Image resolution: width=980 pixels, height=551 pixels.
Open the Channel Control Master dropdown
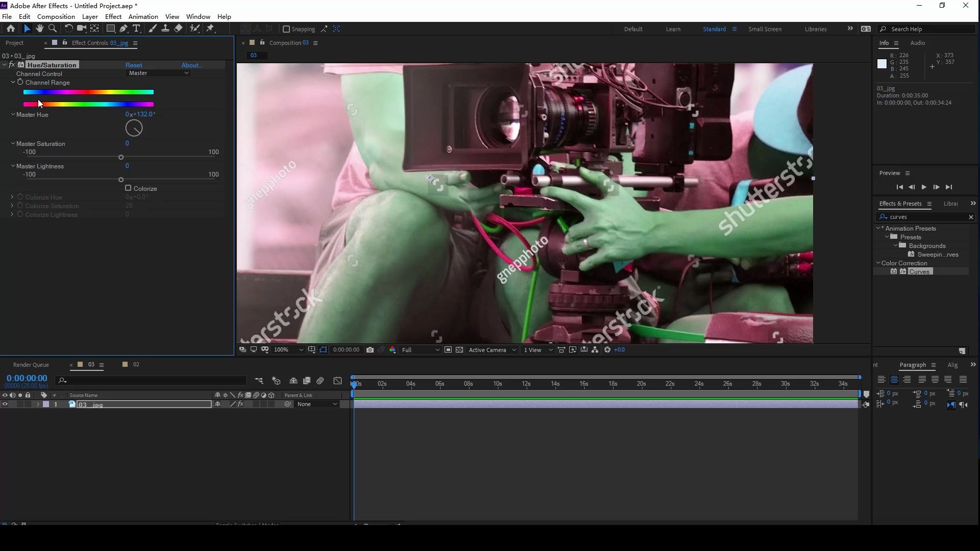pyautogui.click(x=158, y=73)
